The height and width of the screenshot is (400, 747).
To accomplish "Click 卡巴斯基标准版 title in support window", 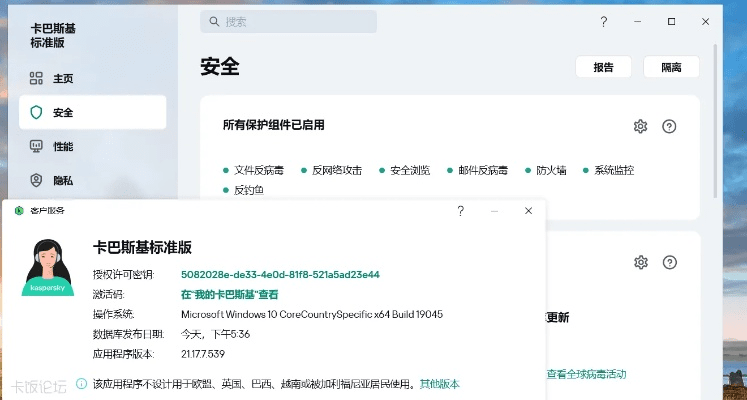I will (142, 247).
